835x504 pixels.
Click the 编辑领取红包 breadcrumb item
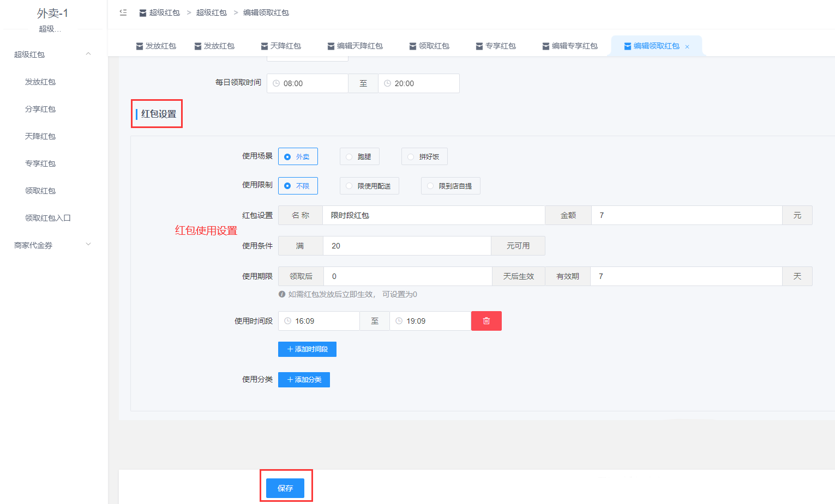click(x=266, y=13)
